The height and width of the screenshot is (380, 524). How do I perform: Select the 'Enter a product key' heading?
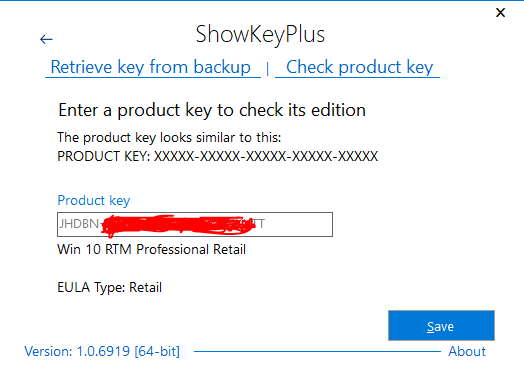tap(212, 110)
